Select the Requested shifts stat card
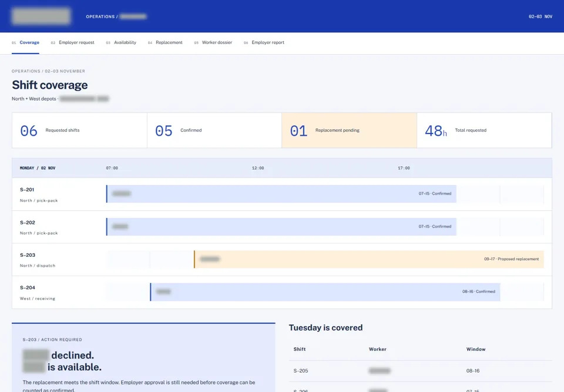 tap(79, 130)
